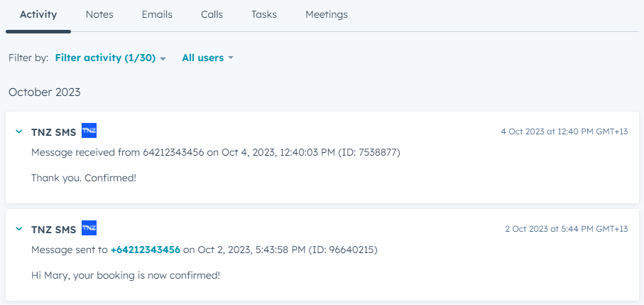Collapse the received TNZ SMS activity card
The height and width of the screenshot is (305, 644).
click(x=19, y=132)
